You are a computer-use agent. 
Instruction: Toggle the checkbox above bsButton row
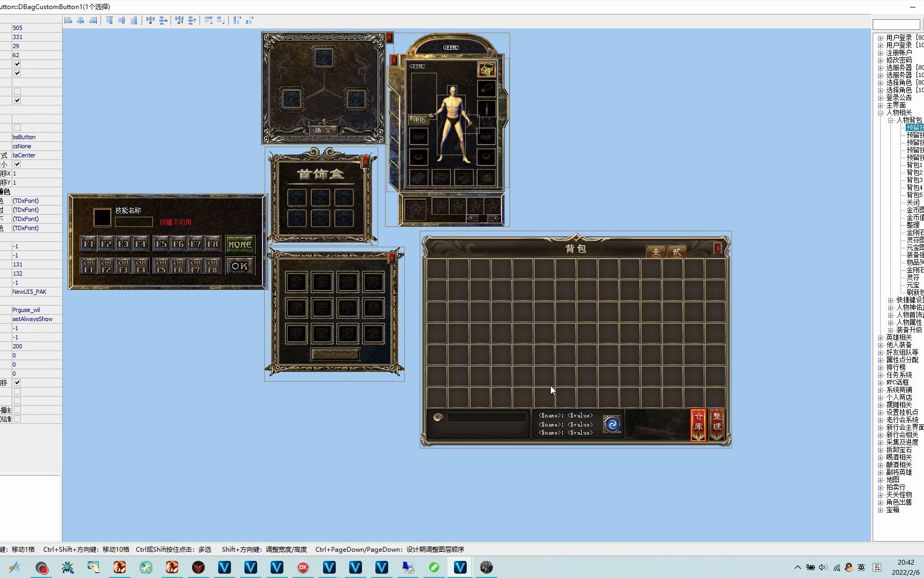pyautogui.click(x=17, y=127)
